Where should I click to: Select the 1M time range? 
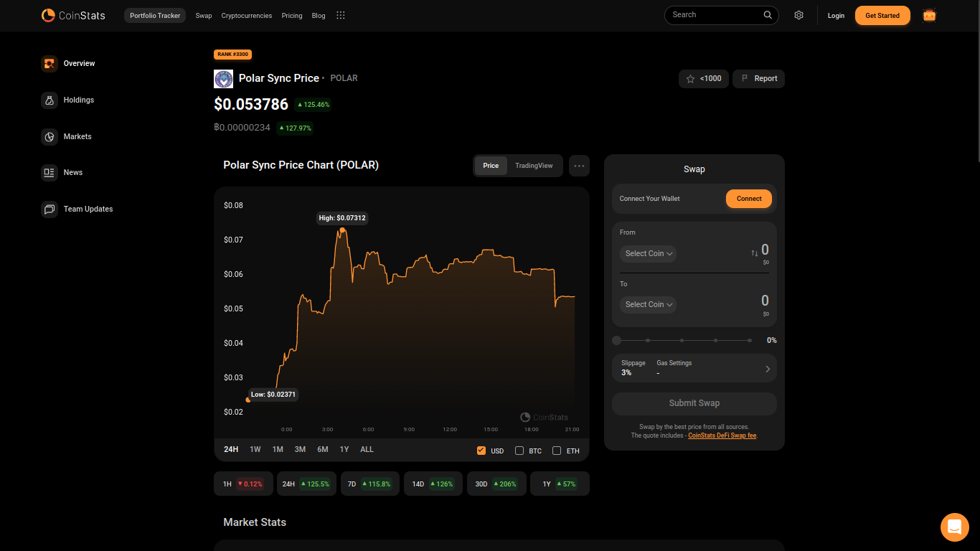278,450
